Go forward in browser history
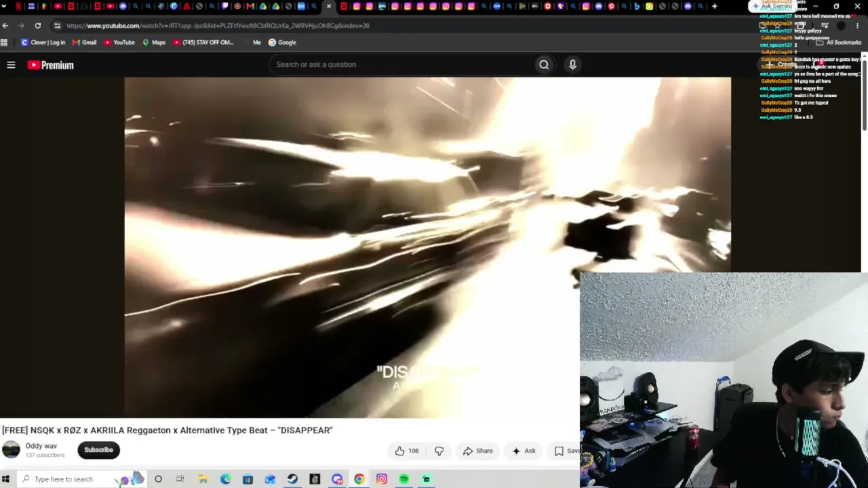868x488 pixels. 21,26
